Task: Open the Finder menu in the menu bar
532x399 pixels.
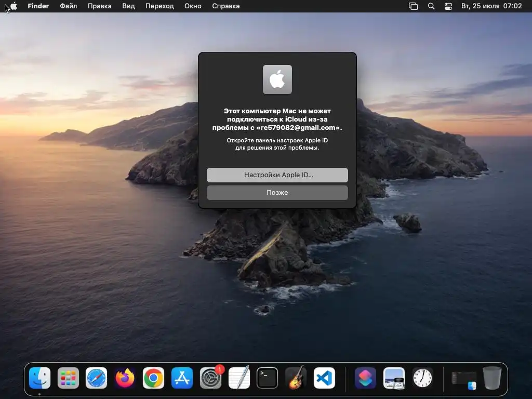Action: click(x=38, y=6)
